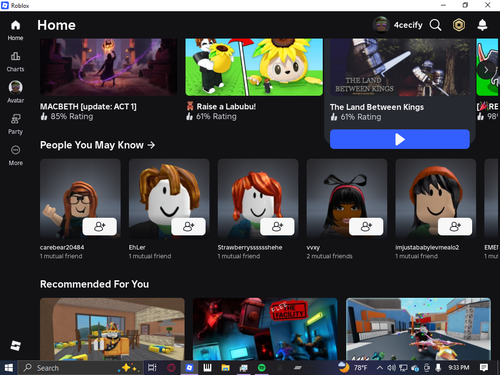Show hidden system tray icons
500x375 pixels.
tap(379, 368)
